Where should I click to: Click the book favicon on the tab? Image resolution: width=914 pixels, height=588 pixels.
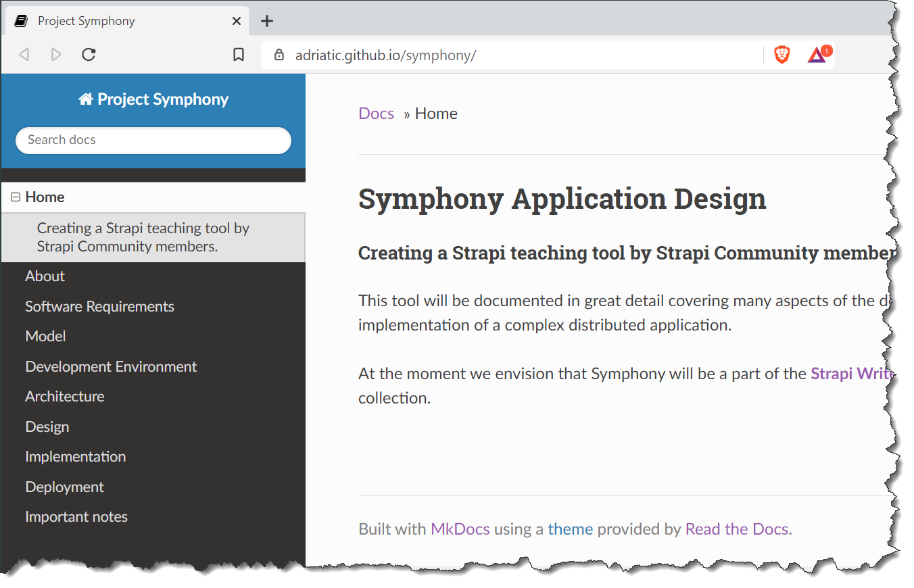pos(21,21)
